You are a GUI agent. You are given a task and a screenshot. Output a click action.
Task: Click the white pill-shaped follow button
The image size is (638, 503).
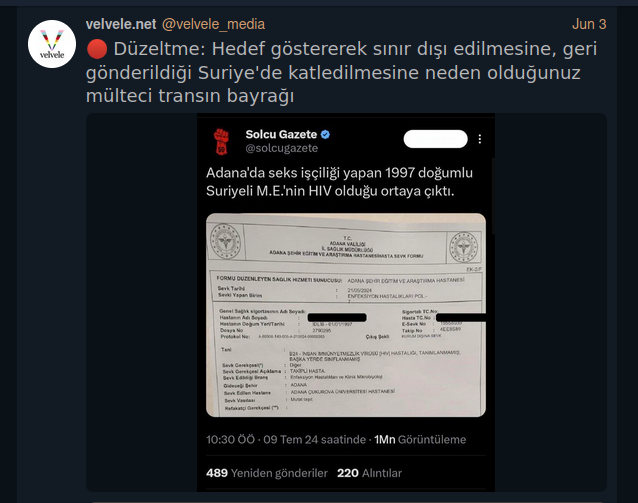click(435, 139)
